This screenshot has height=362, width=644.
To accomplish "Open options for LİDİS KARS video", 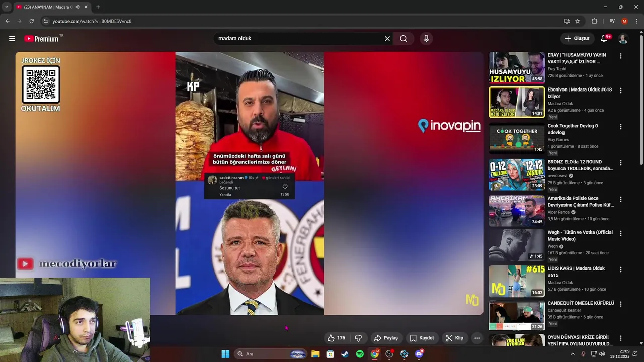I will point(620,269).
